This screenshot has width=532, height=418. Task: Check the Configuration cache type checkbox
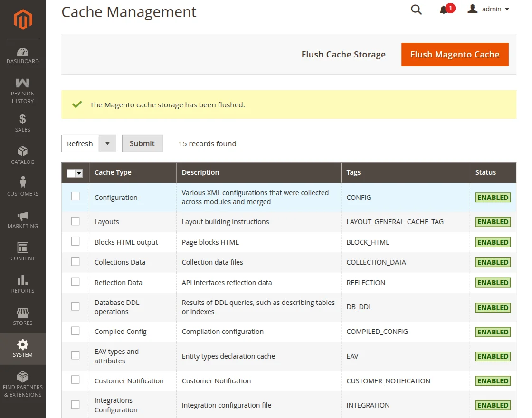point(76,196)
